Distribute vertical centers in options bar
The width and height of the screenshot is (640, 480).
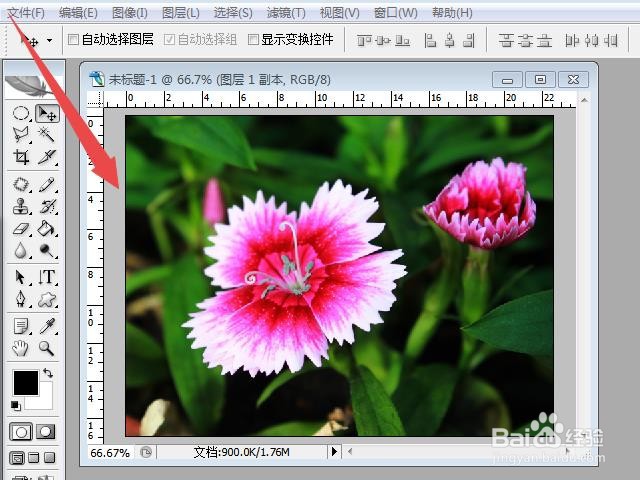[x=525, y=40]
